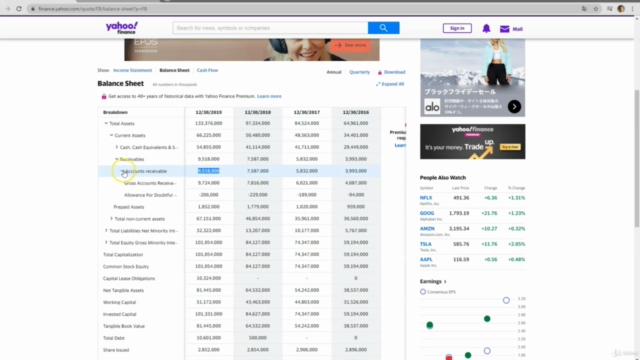Select the Consensus EPS radio indicator
The height and width of the screenshot is (360, 640).
(423, 291)
